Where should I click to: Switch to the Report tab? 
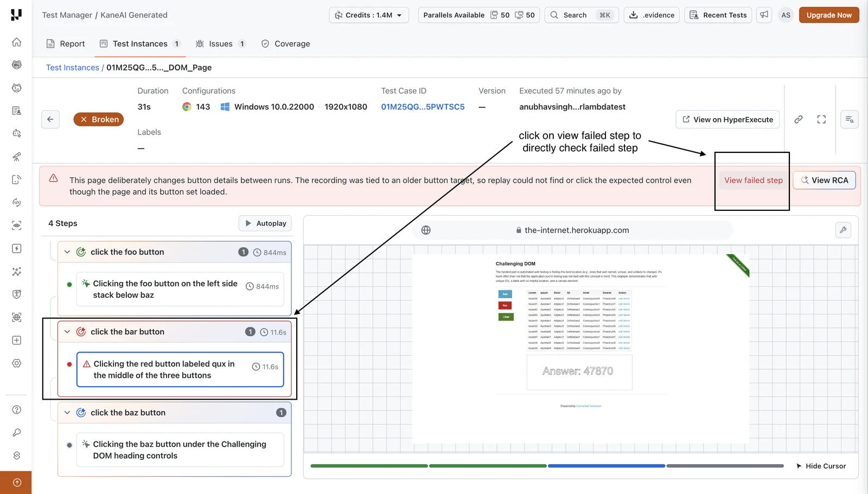[x=66, y=44]
